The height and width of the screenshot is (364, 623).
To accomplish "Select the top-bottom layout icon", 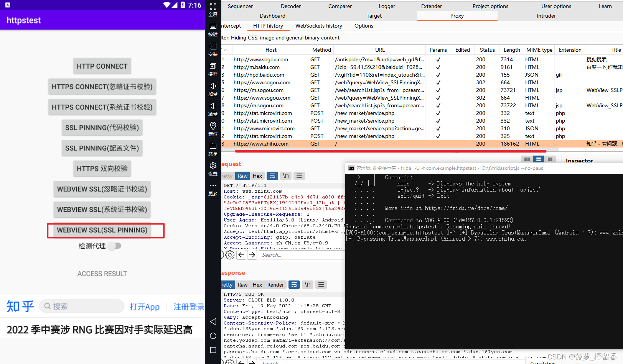I will (x=539, y=159).
